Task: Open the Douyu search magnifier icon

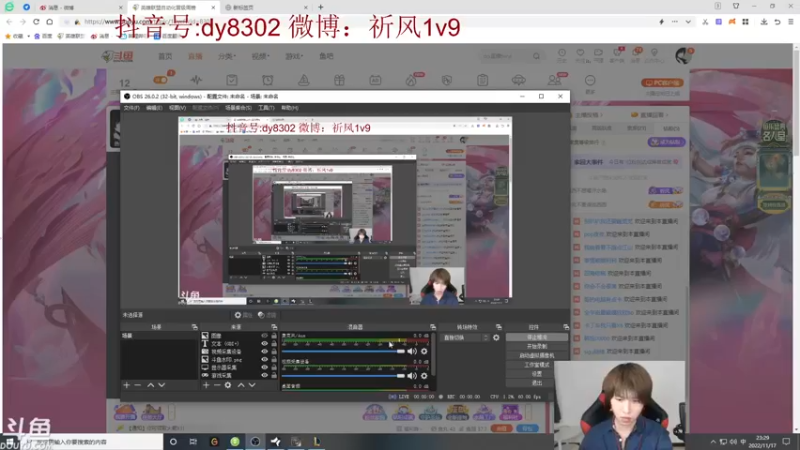Action: point(536,56)
